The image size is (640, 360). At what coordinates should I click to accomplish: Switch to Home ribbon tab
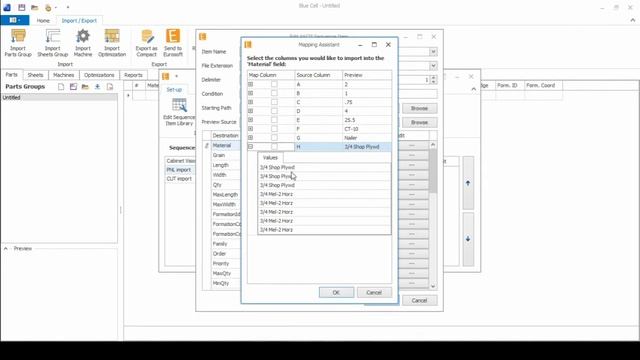pyautogui.click(x=43, y=20)
